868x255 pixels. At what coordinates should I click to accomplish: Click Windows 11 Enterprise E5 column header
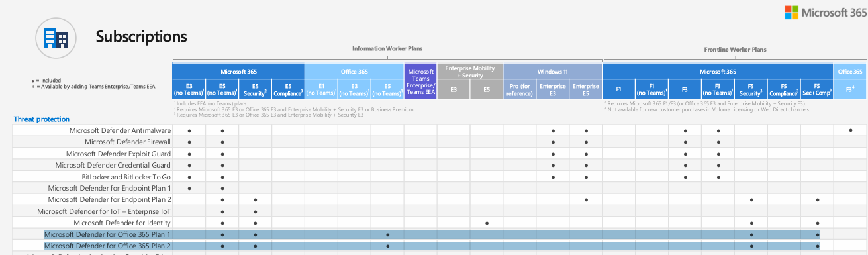(x=586, y=89)
